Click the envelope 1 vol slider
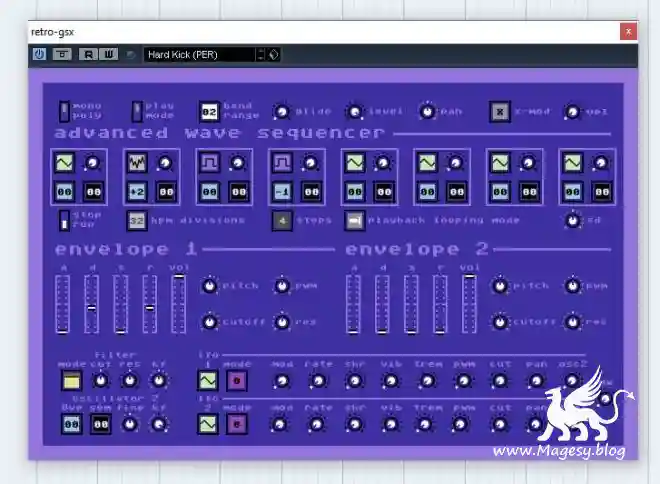This screenshot has width=660, height=484. pos(179,304)
